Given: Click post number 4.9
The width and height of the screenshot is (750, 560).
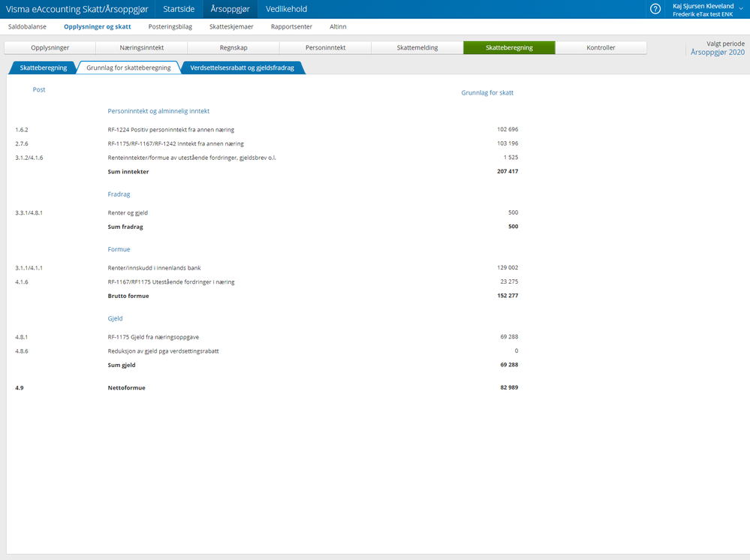Looking at the screenshot, I should 19,388.
